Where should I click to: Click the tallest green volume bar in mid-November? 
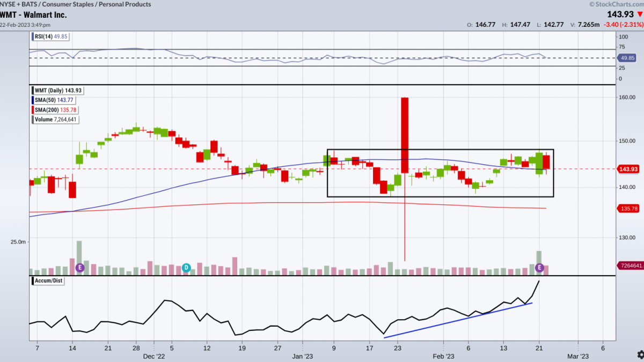tap(79, 252)
